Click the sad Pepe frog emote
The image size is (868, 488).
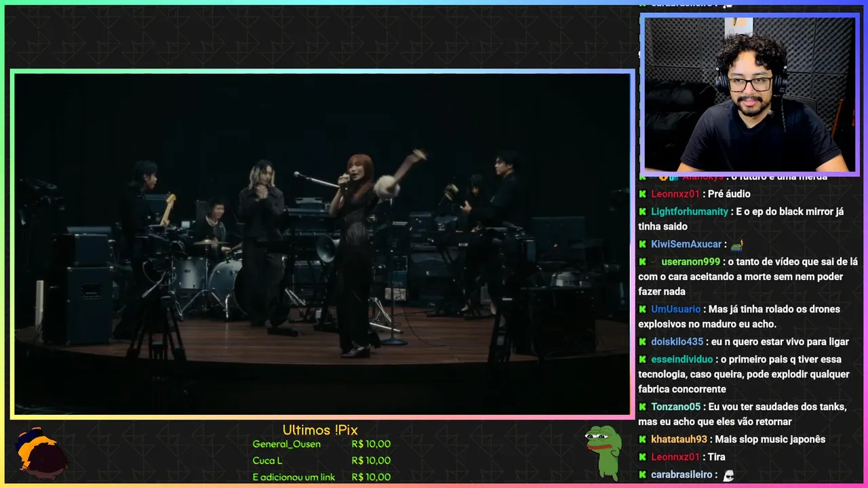[603, 452]
